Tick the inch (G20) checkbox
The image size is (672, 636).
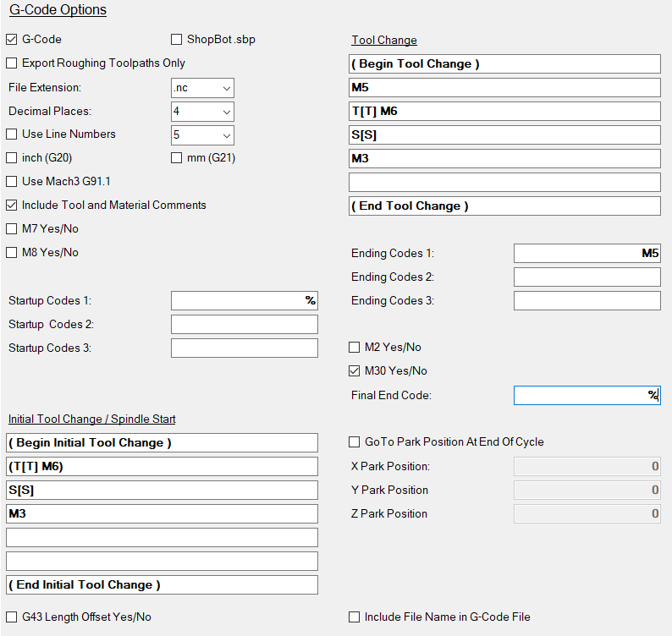[x=12, y=157]
